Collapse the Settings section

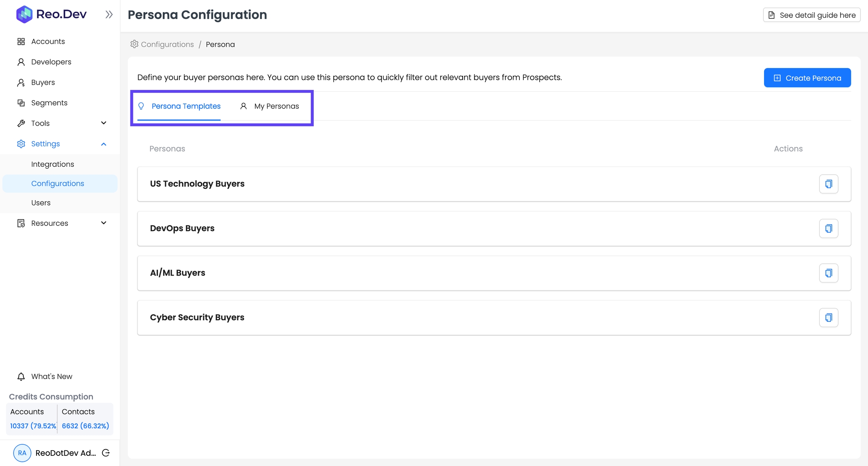pos(104,144)
